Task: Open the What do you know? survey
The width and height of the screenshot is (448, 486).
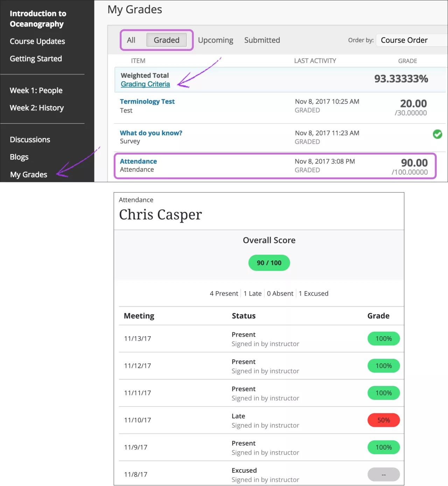Action: click(151, 133)
